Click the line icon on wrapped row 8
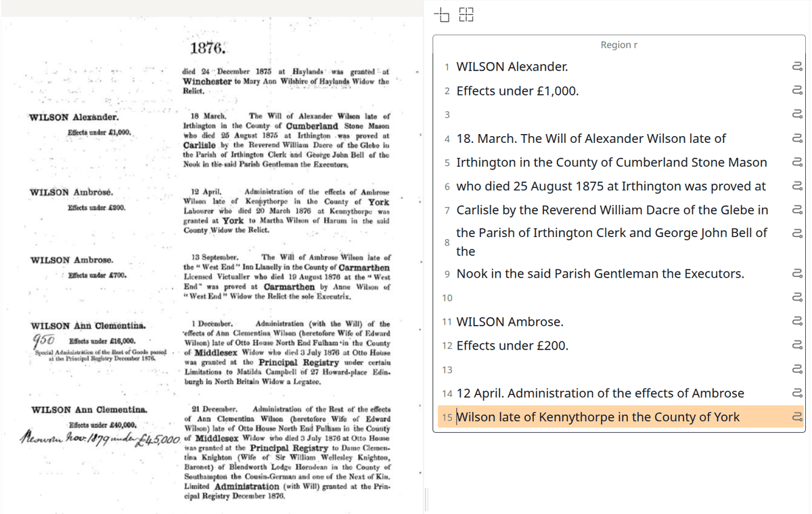The image size is (812, 514). click(x=797, y=233)
